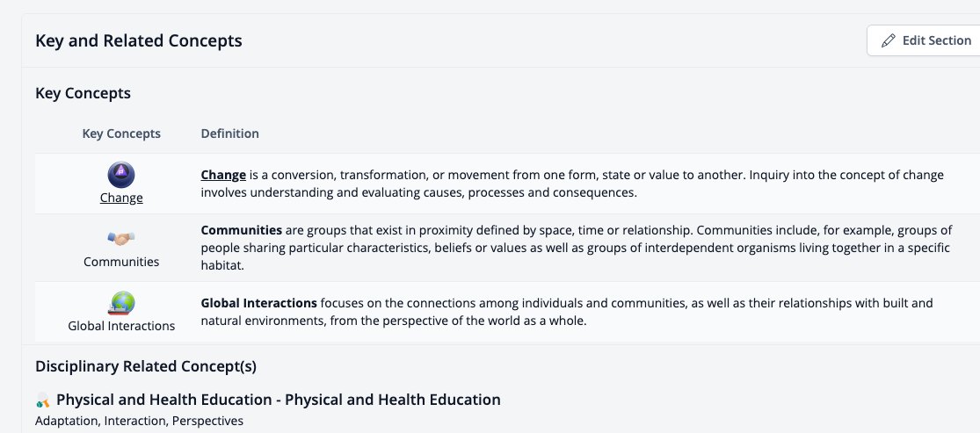Click the Communities definition paragraph
The height and width of the screenshot is (433, 980).
[x=576, y=248]
